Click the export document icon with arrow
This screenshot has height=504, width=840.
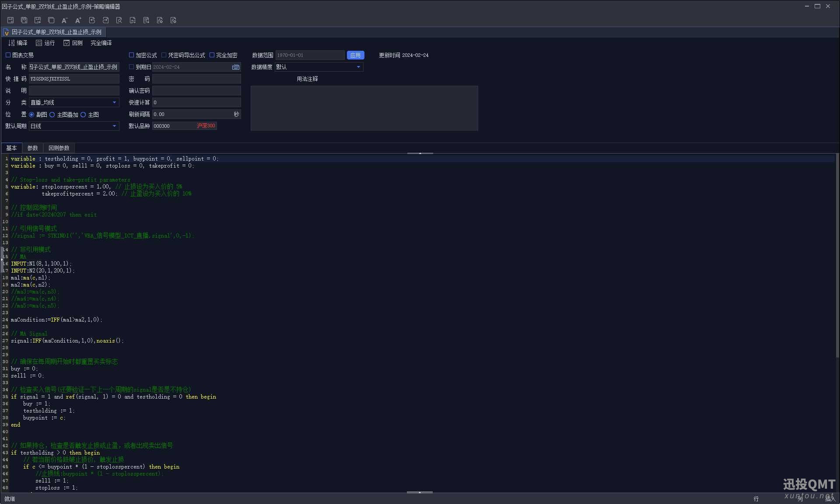point(146,20)
